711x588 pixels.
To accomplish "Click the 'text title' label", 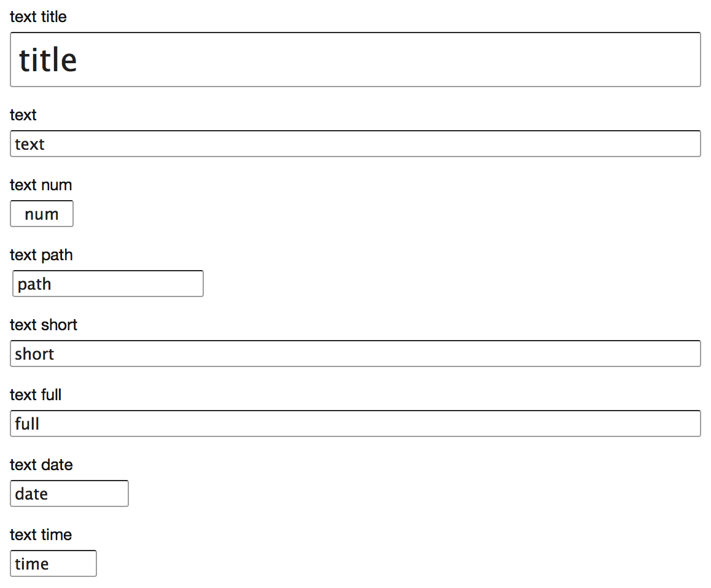I will (x=38, y=17).
